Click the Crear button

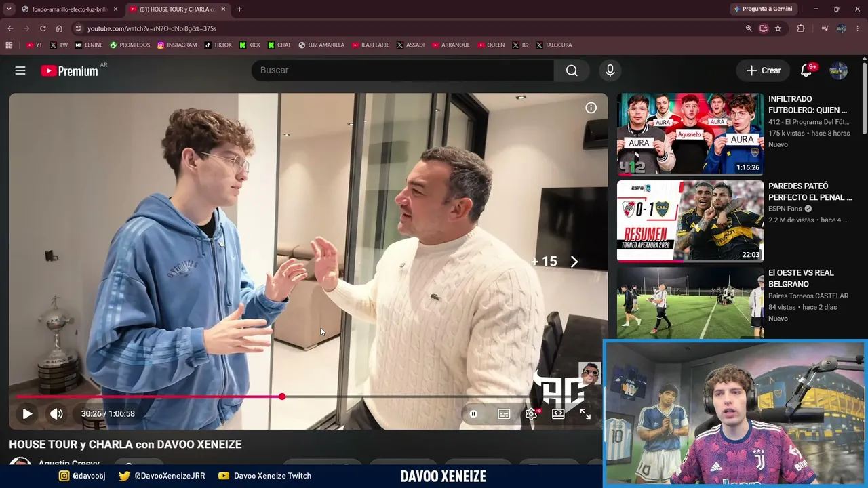[x=764, y=70]
